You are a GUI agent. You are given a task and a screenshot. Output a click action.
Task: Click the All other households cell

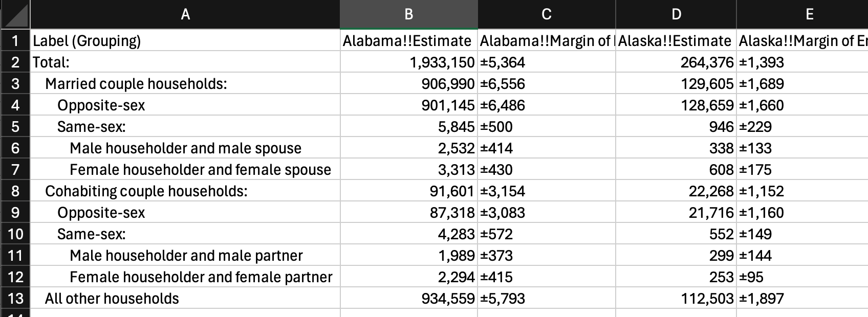click(185, 298)
